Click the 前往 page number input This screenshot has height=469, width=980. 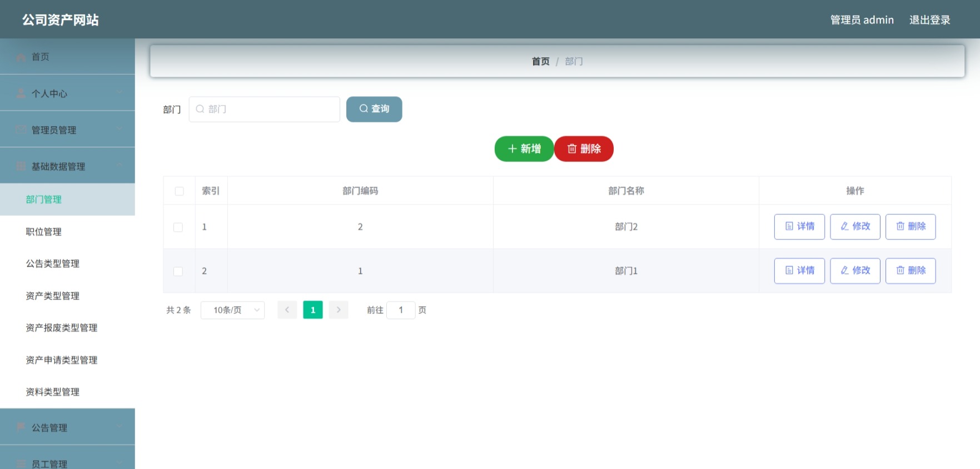(x=401, y=310)
